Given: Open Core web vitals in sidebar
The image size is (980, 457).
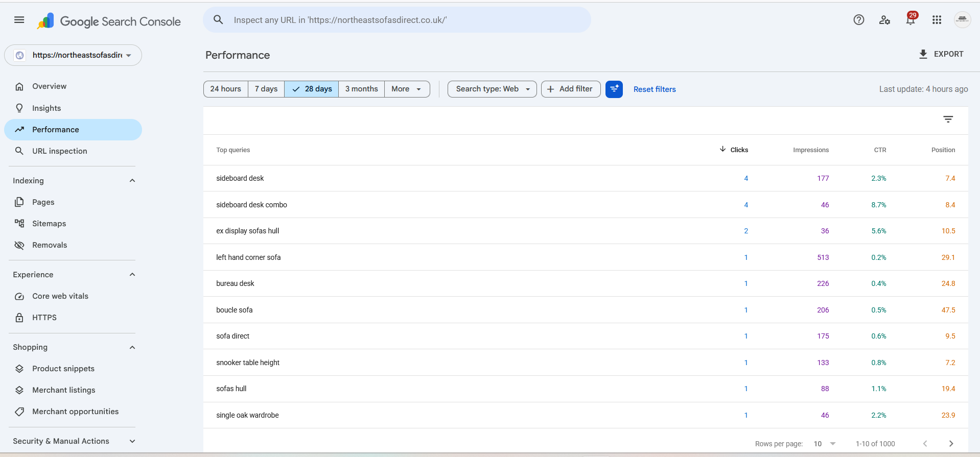Looking at the screenshot, I should [60, 296].
